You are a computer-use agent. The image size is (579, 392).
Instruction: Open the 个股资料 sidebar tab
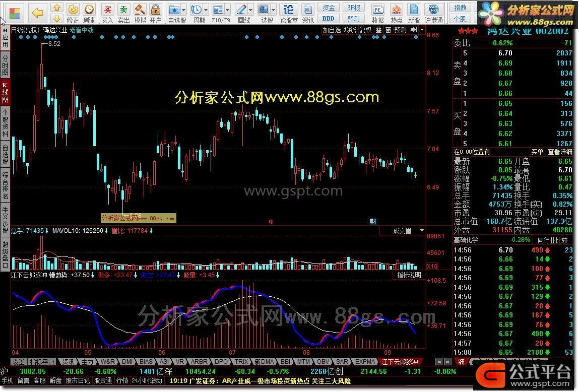tap(5, 123)
